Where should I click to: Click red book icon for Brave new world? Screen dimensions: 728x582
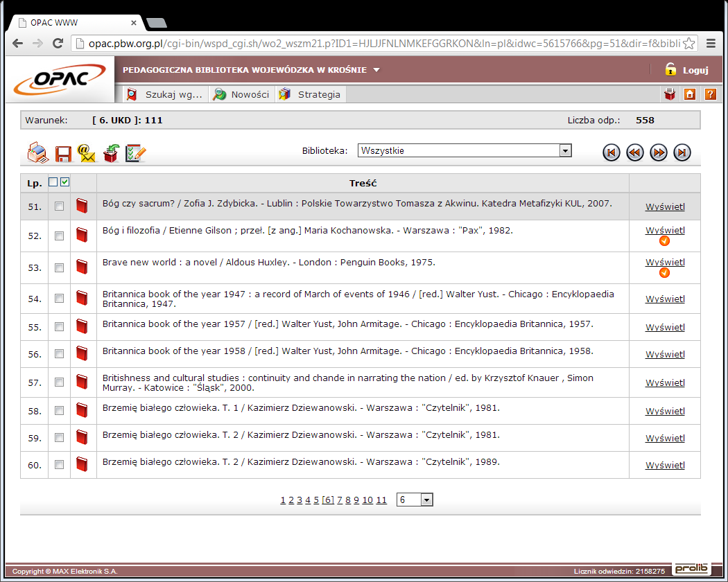pyautogui.click(x=83, y=267)
